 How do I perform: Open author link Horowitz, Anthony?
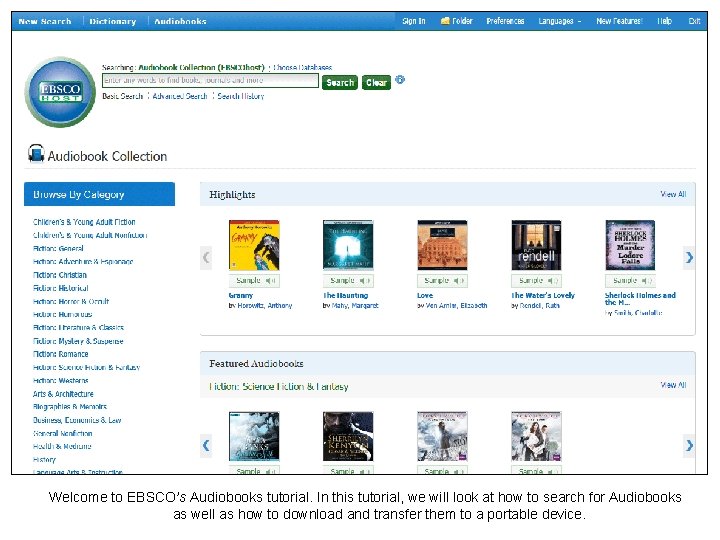click(x=264, y=305)
